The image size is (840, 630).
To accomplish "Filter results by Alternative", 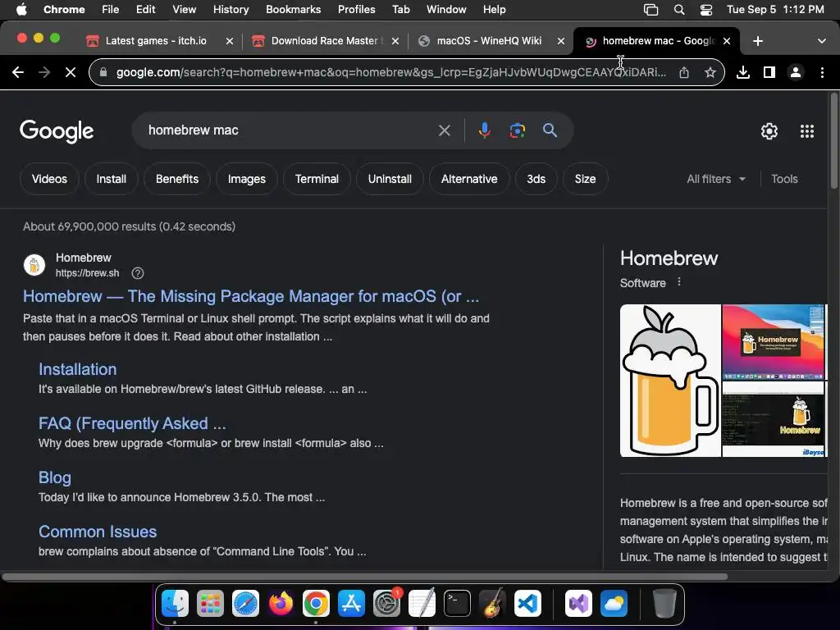I will click(x=469, y=179).
